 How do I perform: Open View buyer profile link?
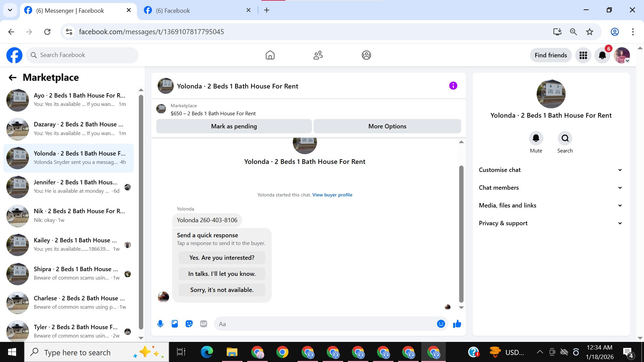[x=332, y=195]
